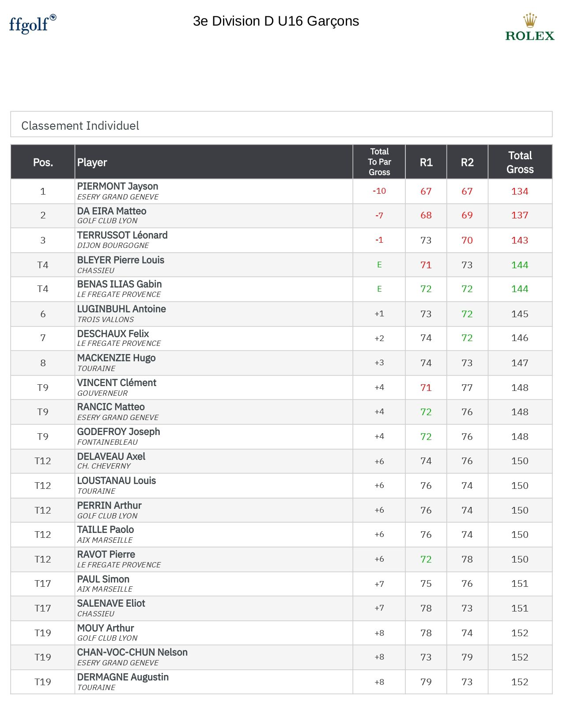Screen dimensions: 563x728
Task: Click MACKENZIE Hugo player name
Action: click(x=116, y=358)
